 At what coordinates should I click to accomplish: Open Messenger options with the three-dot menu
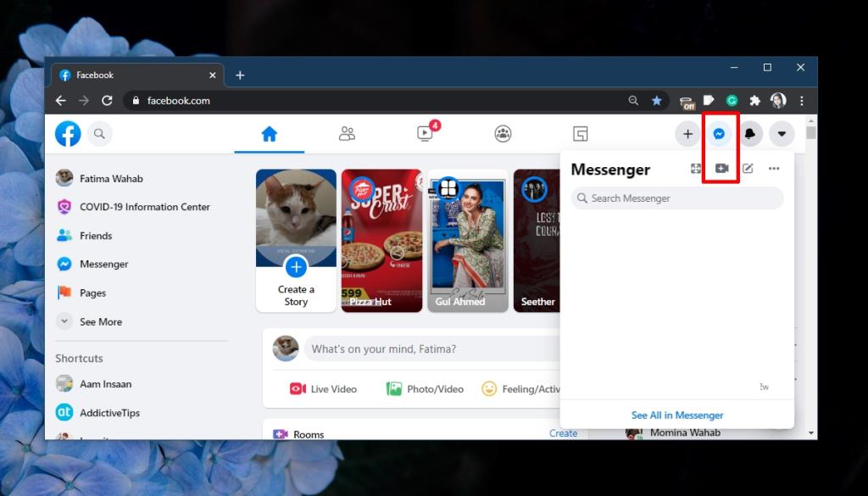pos(773,168)
